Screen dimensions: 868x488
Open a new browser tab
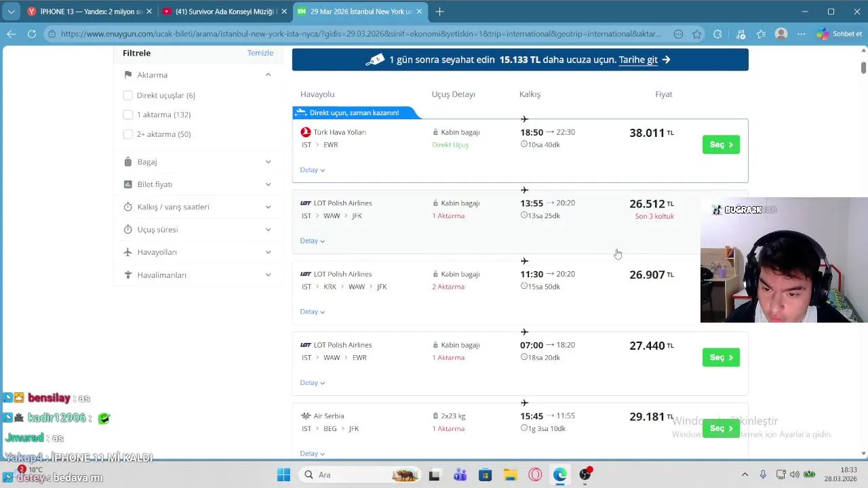439,12
